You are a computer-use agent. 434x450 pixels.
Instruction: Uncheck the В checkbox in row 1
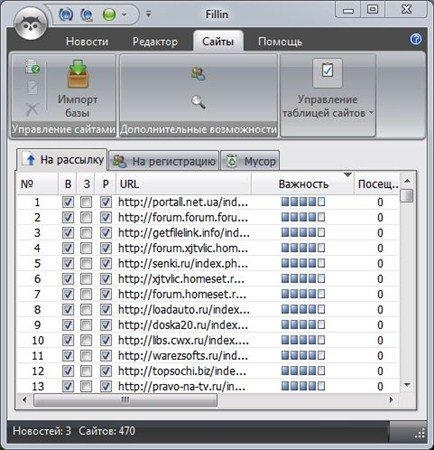point(68,202)
